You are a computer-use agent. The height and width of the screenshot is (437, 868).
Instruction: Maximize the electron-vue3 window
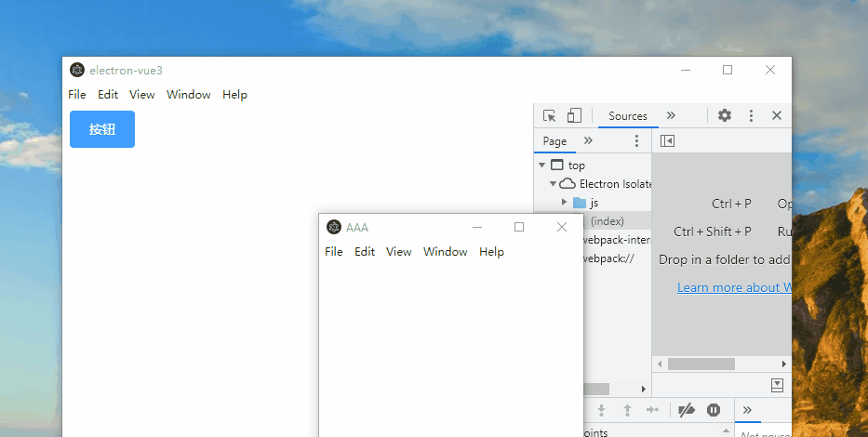coord(728,70)
